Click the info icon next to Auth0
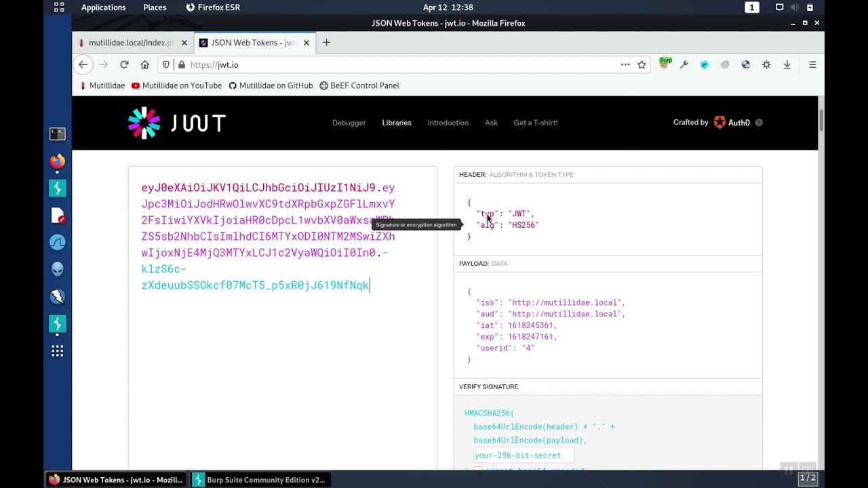Viewport: 868px width, 488px height. tap(759, 123)
